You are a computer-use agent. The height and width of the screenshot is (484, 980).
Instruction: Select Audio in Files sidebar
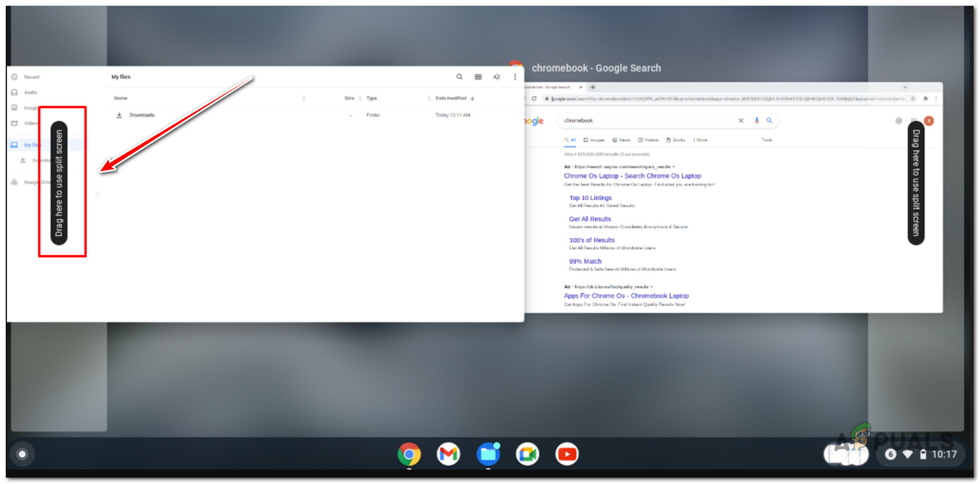coord(31,93)
